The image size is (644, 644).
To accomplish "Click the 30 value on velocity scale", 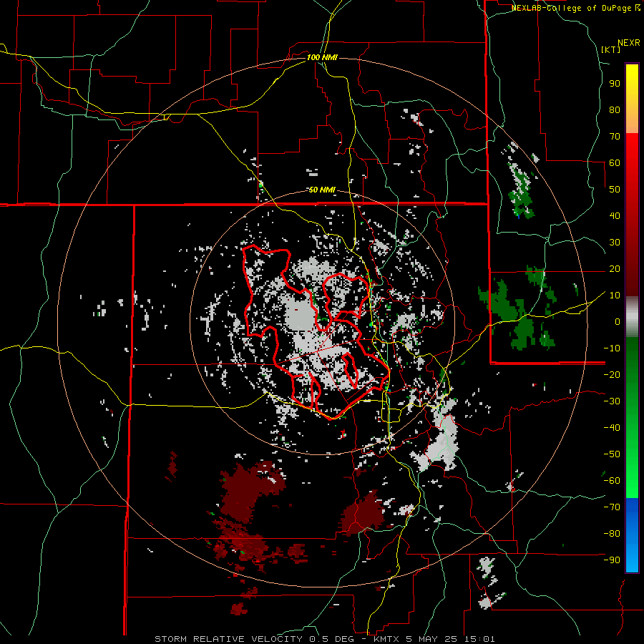I will (615, 243).
